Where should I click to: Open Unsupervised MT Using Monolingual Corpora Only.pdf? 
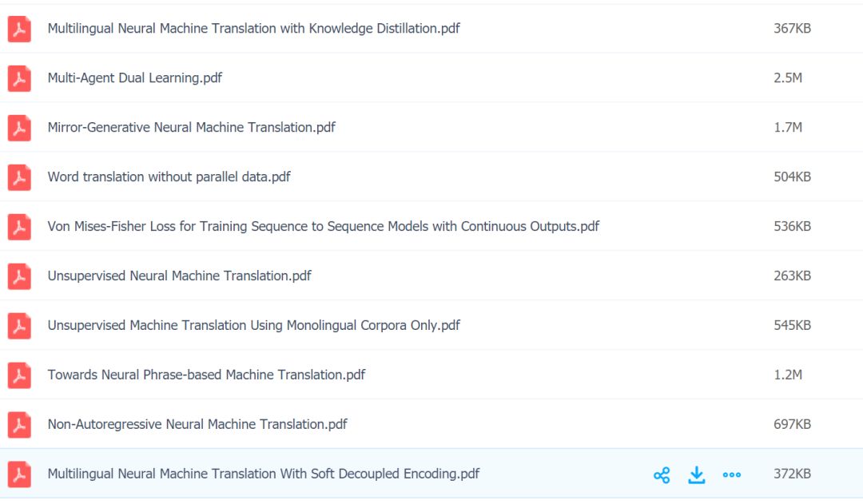[x=253, y=326]
